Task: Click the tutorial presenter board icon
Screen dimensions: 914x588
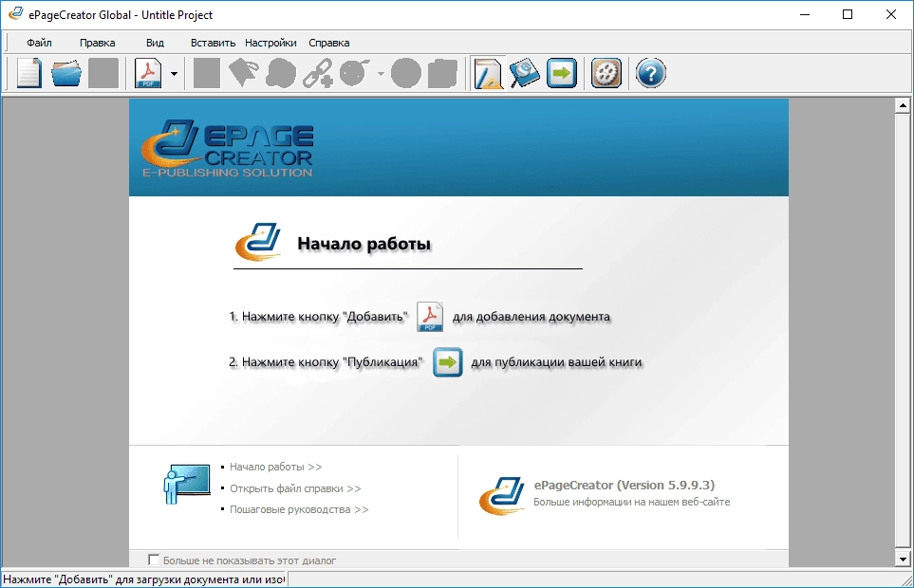Action: click(x=187, y=484)
